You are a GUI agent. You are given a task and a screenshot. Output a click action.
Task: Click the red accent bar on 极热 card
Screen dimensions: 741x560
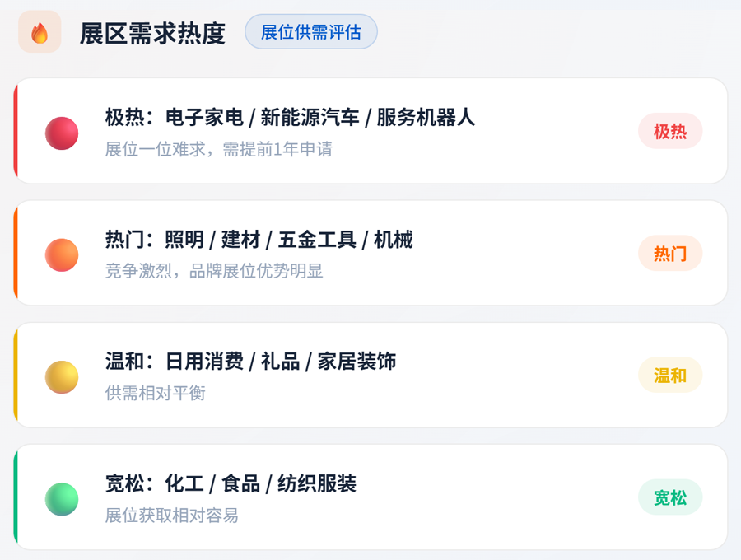click(16, 131)
